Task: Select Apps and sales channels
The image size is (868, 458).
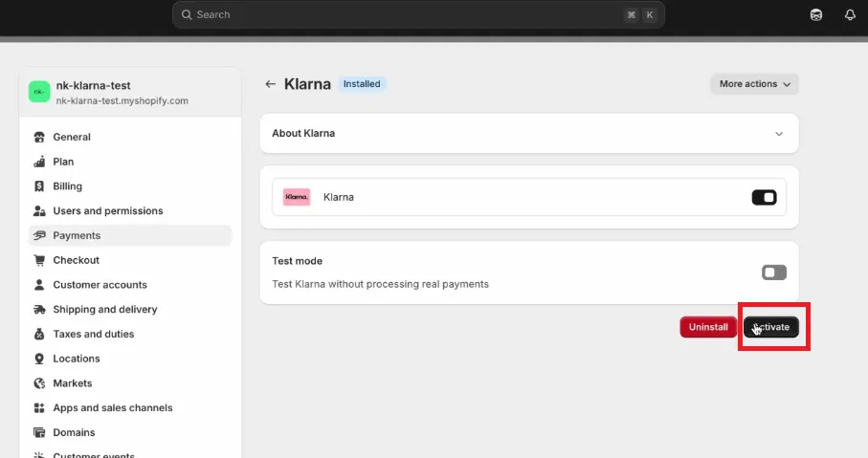Action: (x=112, y=408)
